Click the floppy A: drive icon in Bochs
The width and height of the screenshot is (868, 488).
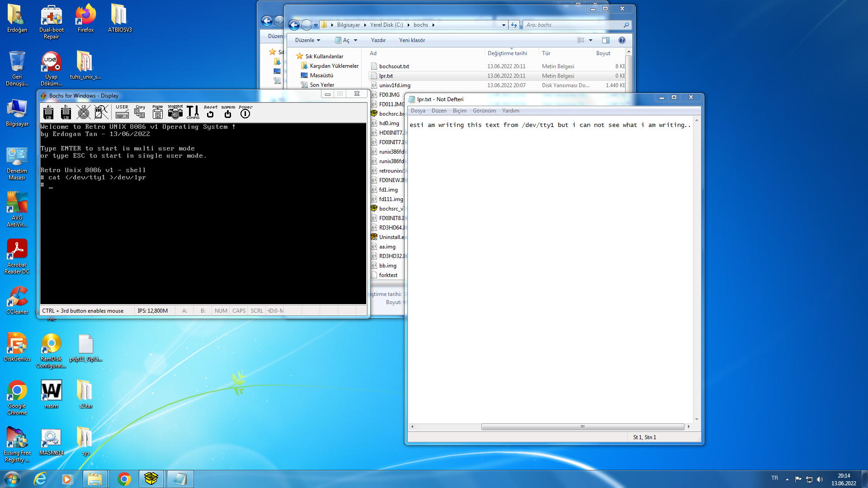pos(48,113)
